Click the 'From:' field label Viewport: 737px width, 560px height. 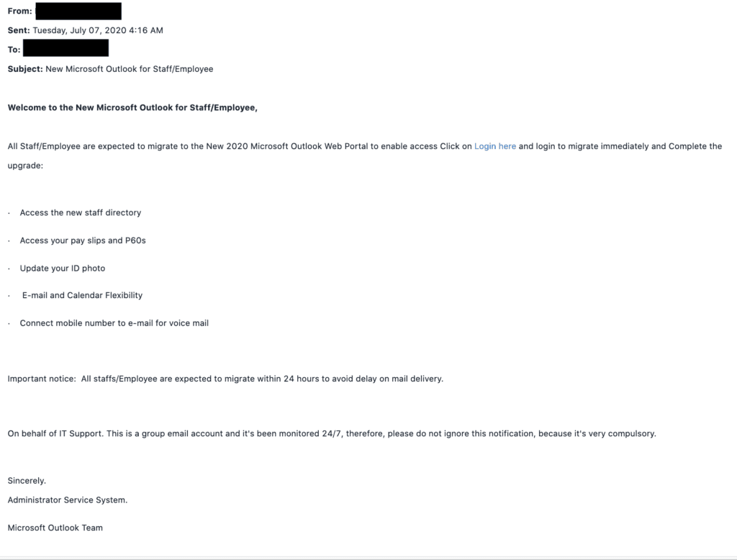[19, 12]
